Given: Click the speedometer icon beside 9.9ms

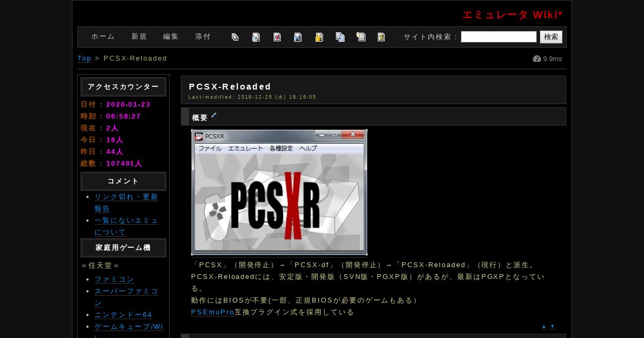Looking at the screenshot, I should (x=537, y=58).
